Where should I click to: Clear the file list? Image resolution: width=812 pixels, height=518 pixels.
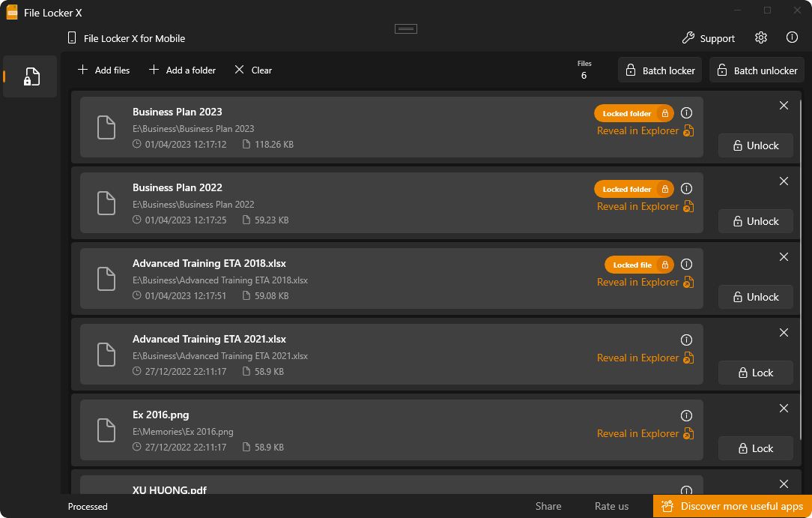coord(253,70)
